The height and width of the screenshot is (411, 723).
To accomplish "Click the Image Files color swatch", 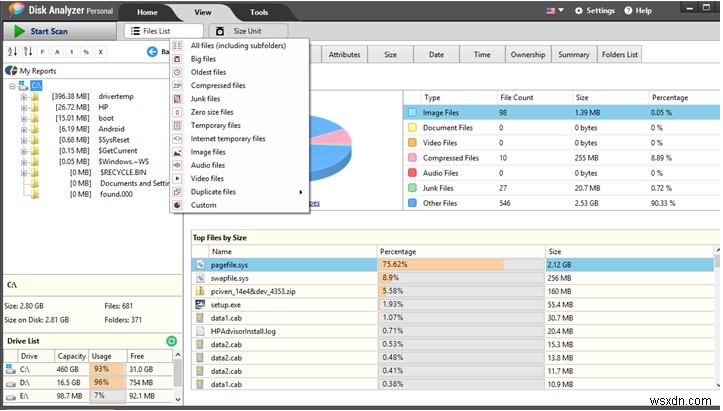I will (412, 113).
